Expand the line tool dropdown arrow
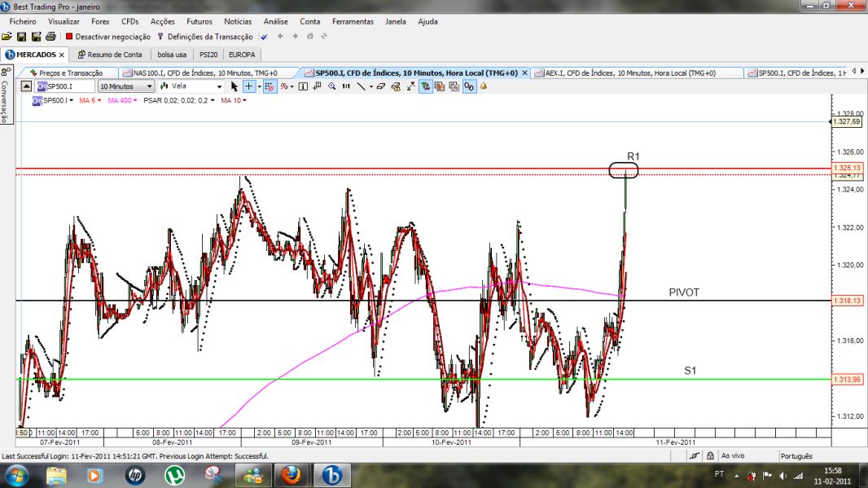The height and width of the screenshot is (488, 868). tap(370, 87)
